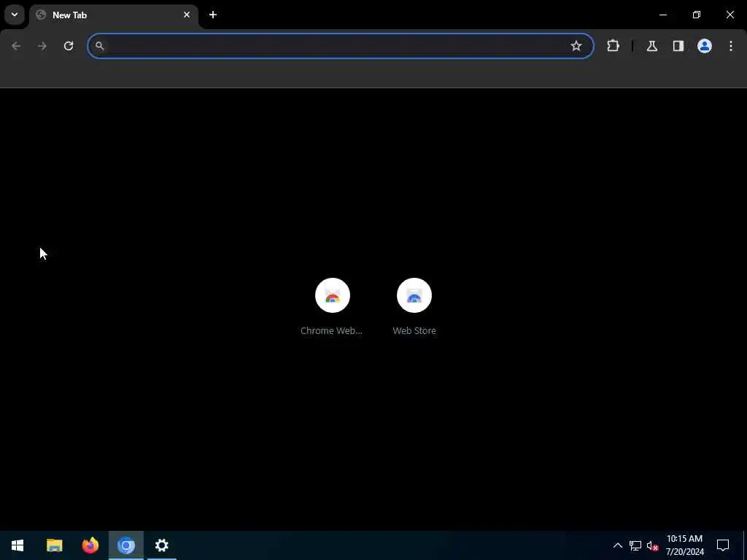
Task: Go back to previous page
Action: 16,46
